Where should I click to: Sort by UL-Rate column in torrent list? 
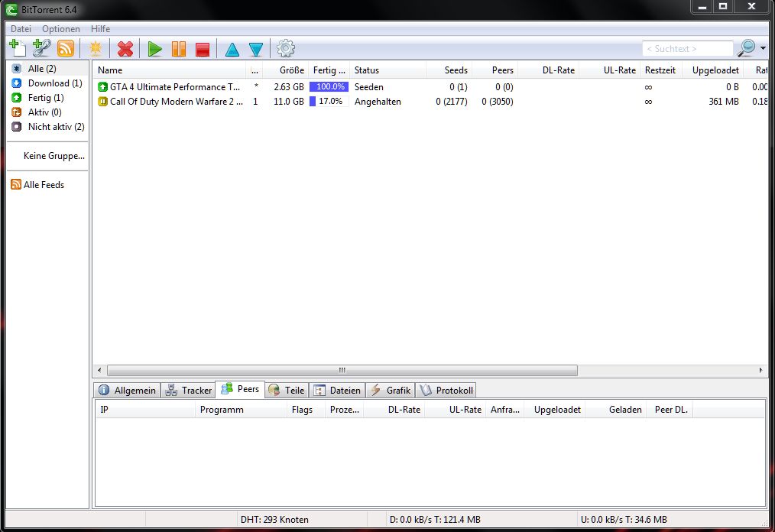[x=609, y=70]
